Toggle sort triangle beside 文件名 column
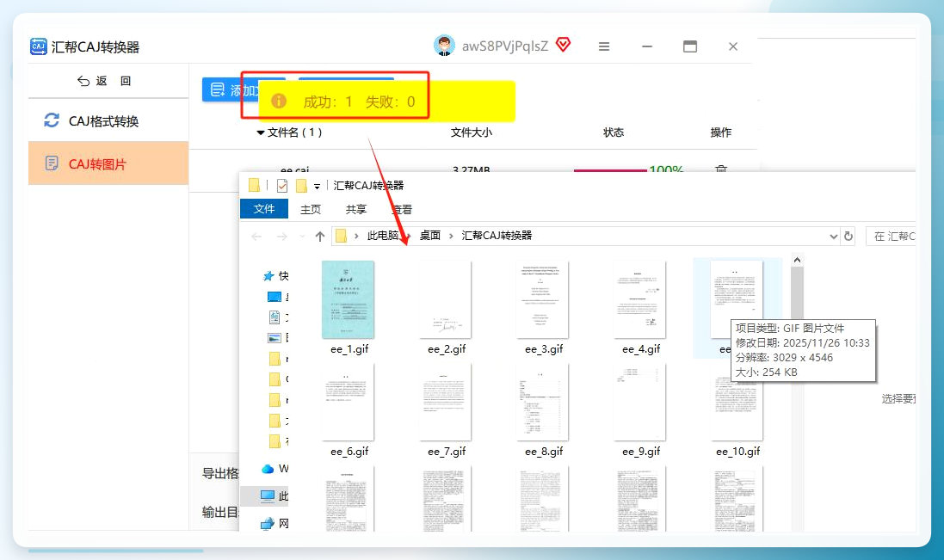944x560 pixels. point(261,132)
